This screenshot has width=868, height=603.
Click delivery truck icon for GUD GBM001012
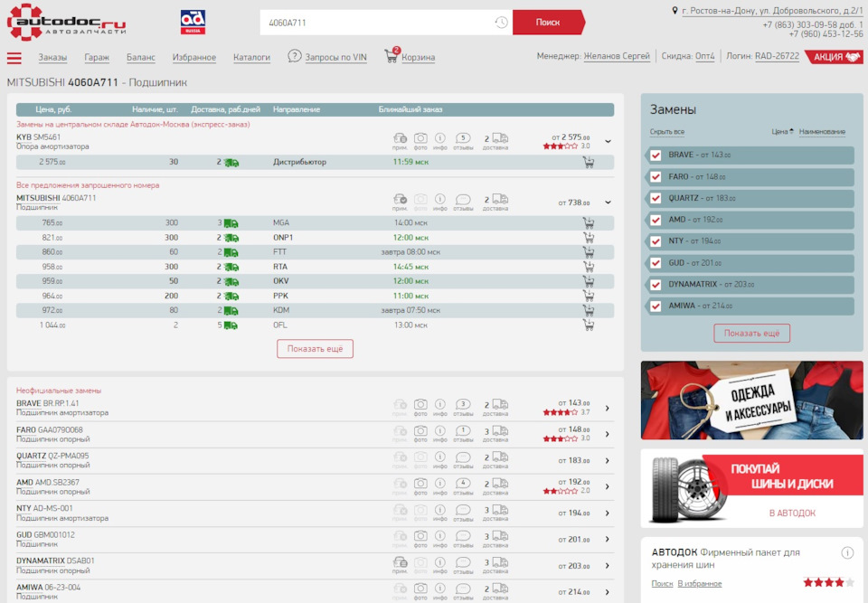tap(500, 536)
